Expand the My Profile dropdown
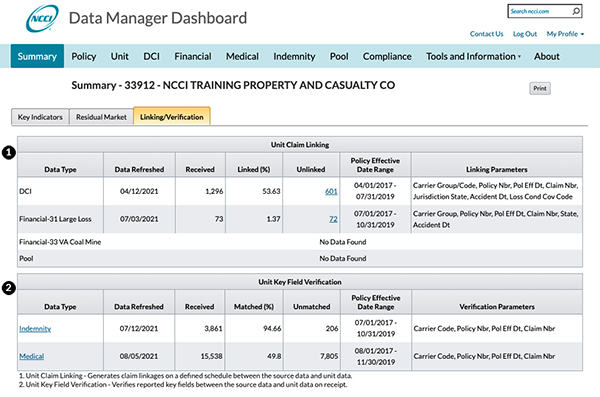Screen dimensions: 600x397 tap(565, 34)
